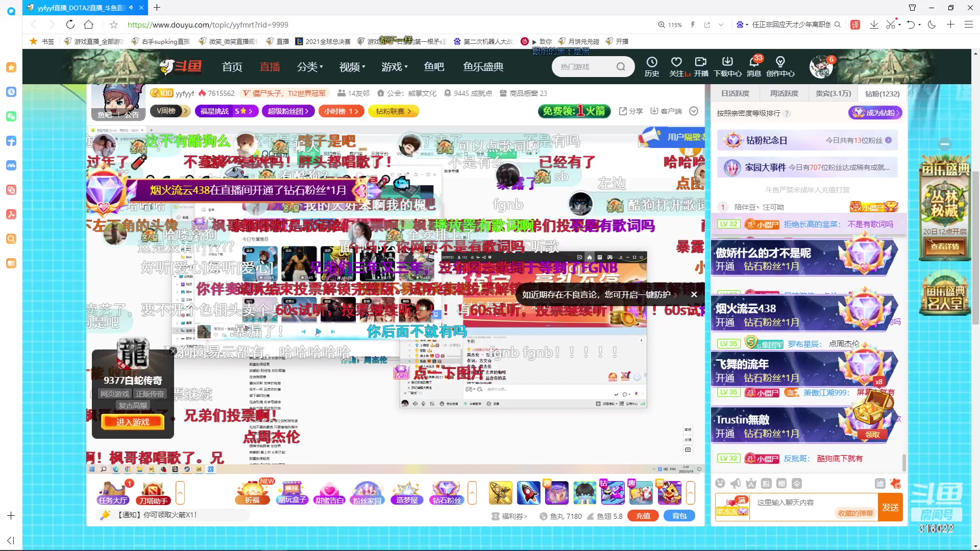Viewport: 980px width, 551px height.
Task: Switch to the 贵宾(3.1万) tab
Action: (833, 93)
